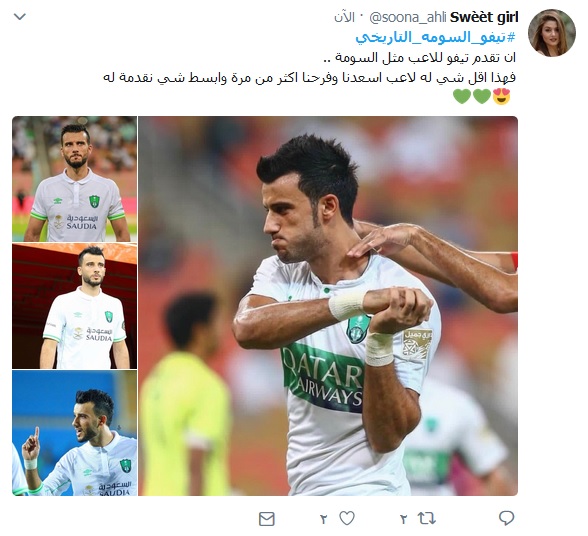This screenshot has height=536, width=588.
Task: Click the tweet's first line of text
Action: click(x=419, y=58)
